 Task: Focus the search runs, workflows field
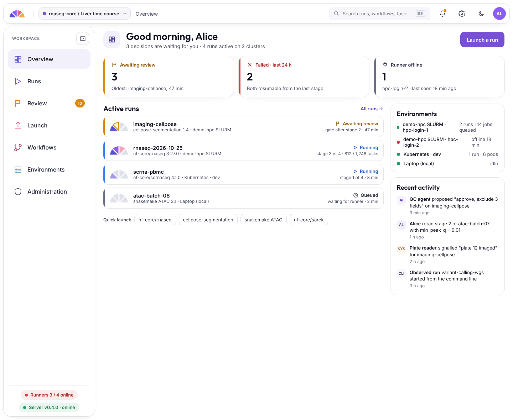[379, 14]
